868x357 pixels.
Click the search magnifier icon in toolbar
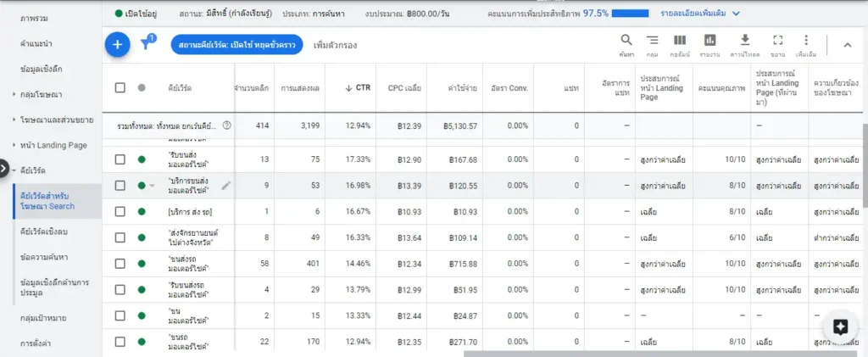[x=626, y=41]
